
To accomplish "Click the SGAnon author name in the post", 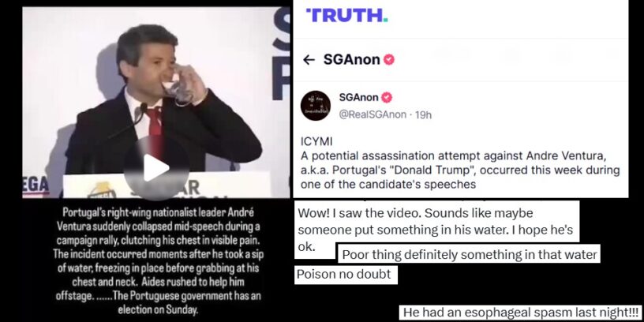I will pyautogui.click(x=358, y=98).
